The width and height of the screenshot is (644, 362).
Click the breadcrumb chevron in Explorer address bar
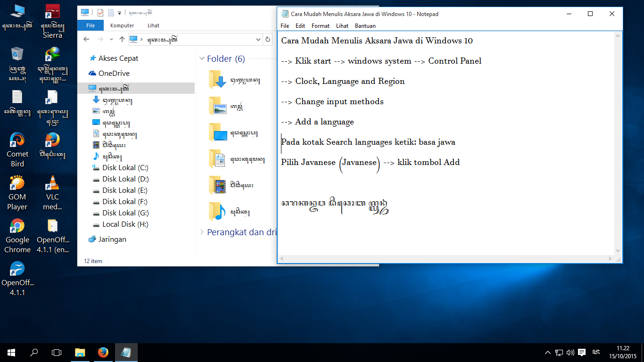pyautogui.click(x=142, y=40)
